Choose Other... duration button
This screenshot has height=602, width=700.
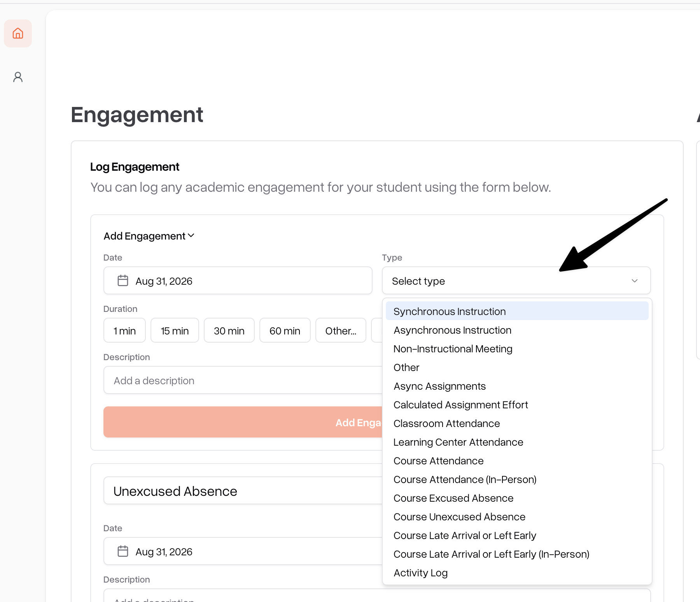(x=341, y=330)
